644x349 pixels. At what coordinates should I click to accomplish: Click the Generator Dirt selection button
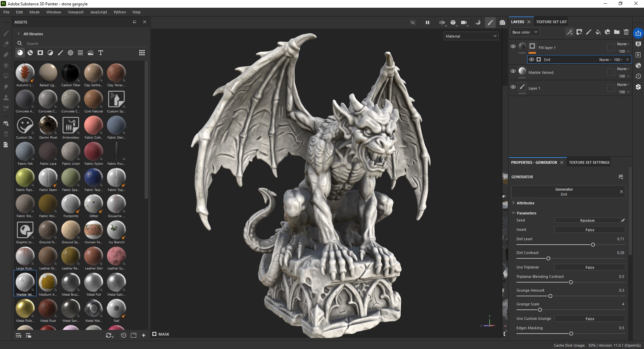click(564, 192)
